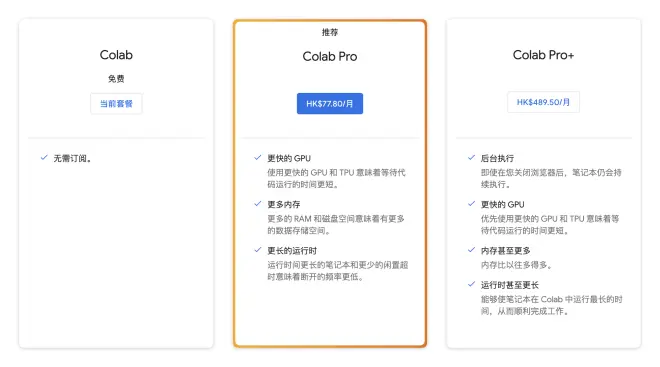
Task: Click the 内存甚至更多 heading
Action: (506, 251)
